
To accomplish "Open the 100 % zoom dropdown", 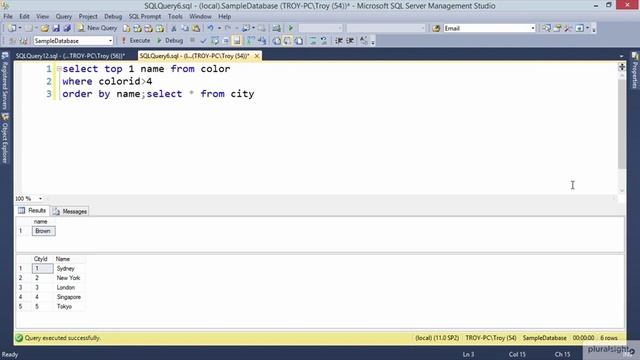I will pyautogui.click(x=40, y=198).
